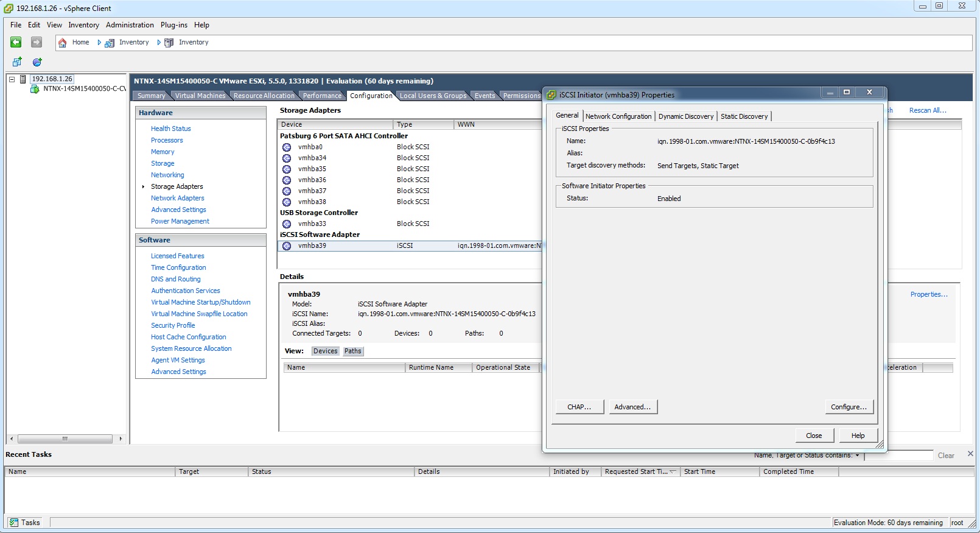Collapse the 192.168.1.26 host tree node
This screenshot has height=533, width=980.
click(12, 79)
